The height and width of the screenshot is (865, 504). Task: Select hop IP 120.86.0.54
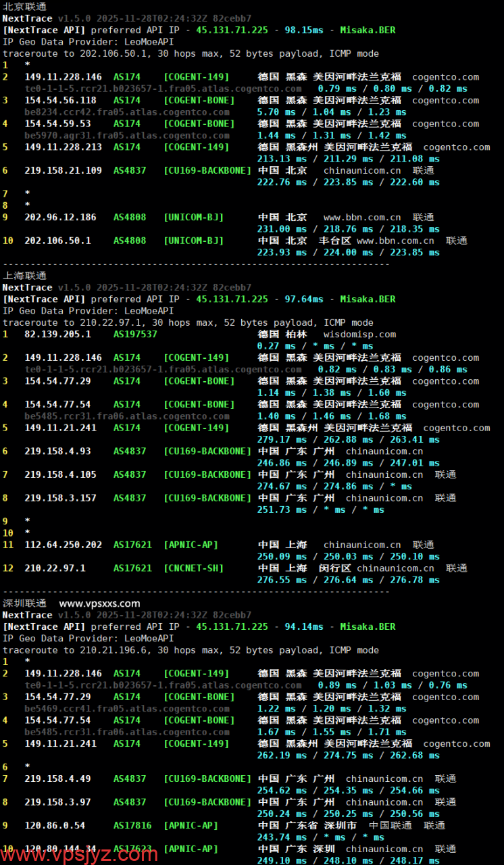(x=55, y=826)
